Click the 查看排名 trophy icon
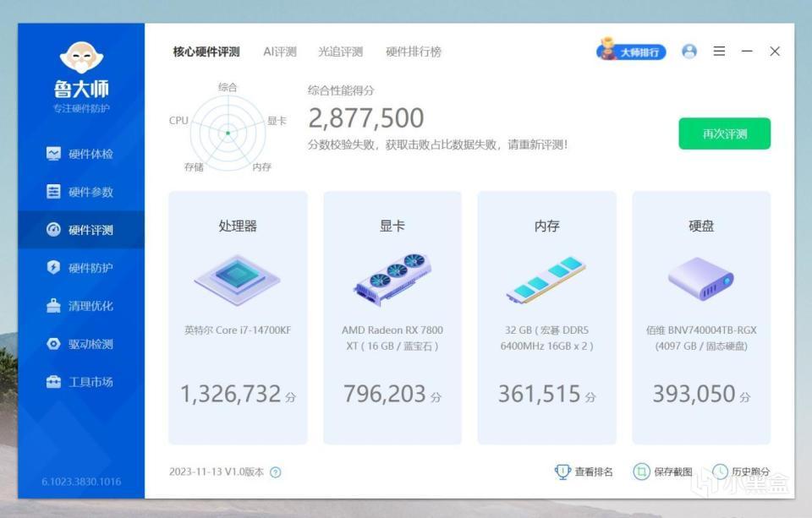Screen dimensions: 812x518 [562, 472]
